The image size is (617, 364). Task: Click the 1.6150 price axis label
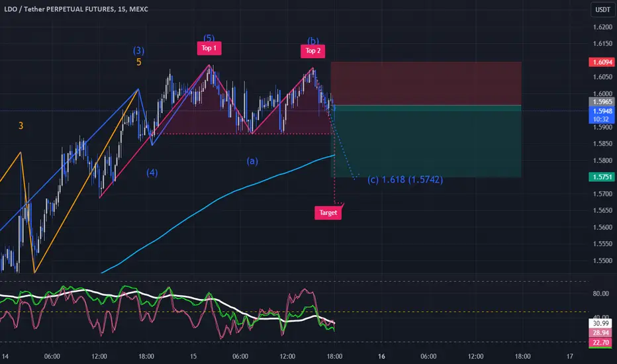(x=602, y=44)
